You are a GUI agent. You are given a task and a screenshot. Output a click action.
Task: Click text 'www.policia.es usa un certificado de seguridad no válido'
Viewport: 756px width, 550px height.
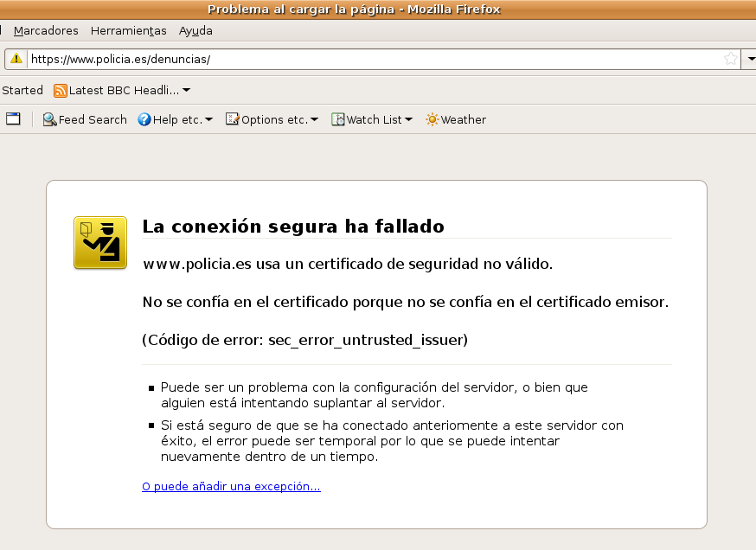click(347, 264)
